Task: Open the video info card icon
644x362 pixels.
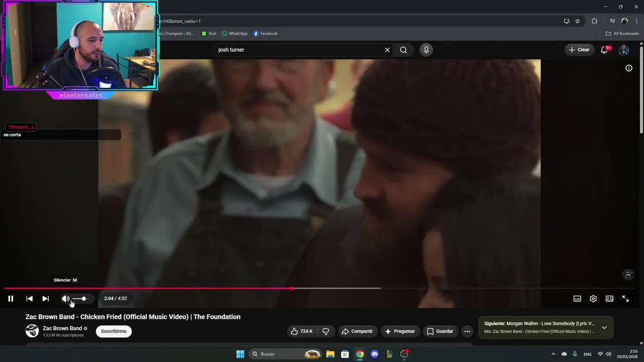Action: pos(629,68)
